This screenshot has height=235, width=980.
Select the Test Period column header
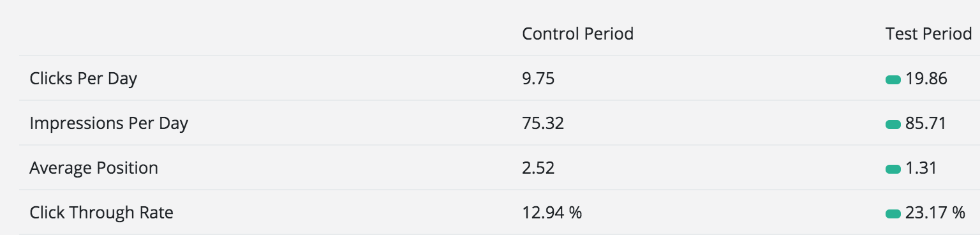tap(928, 33)
